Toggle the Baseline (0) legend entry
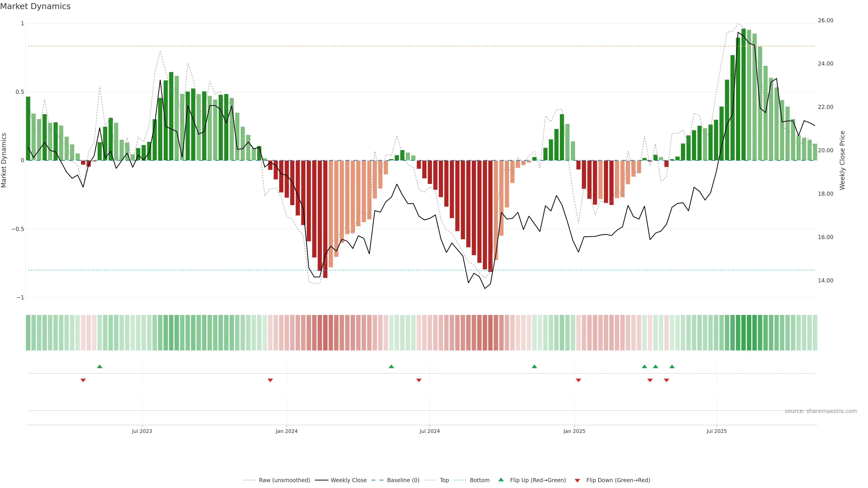Image resolution: width=868 pixels, height=488 pixels. point(403,480)
